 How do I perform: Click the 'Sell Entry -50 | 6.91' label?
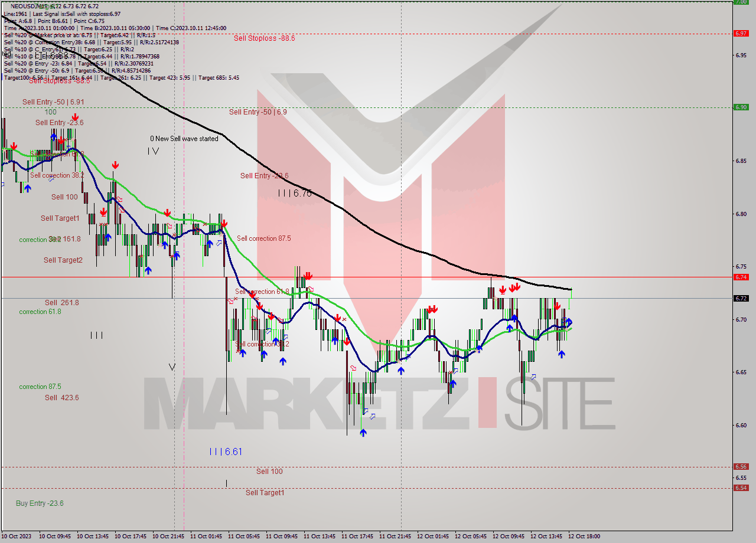pos(53,102)
